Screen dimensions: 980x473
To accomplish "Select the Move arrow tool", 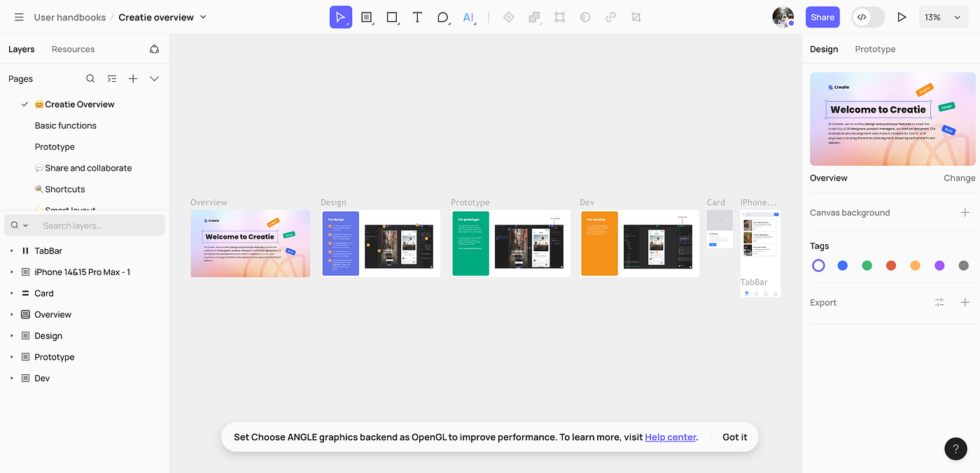I will pos(341,17).
